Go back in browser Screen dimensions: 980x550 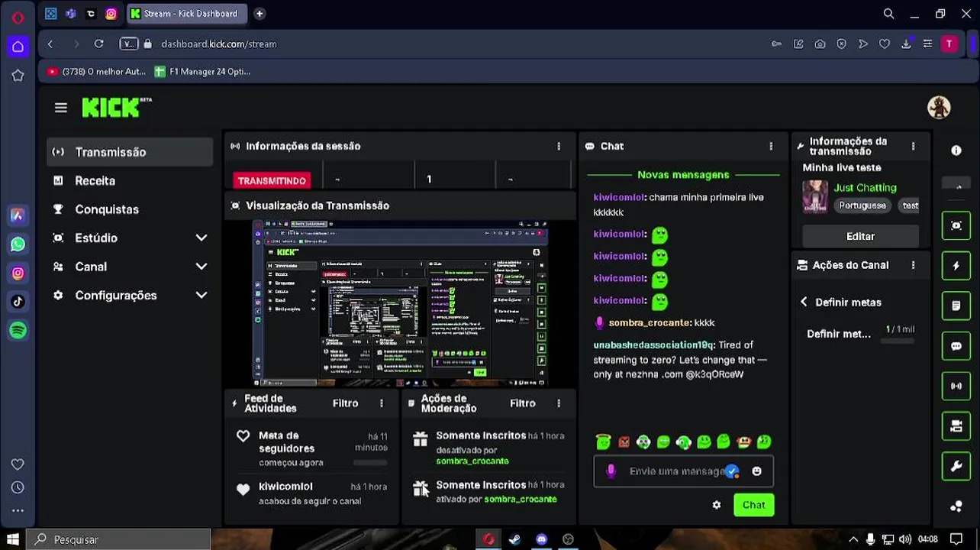click(x=50, y=44)
